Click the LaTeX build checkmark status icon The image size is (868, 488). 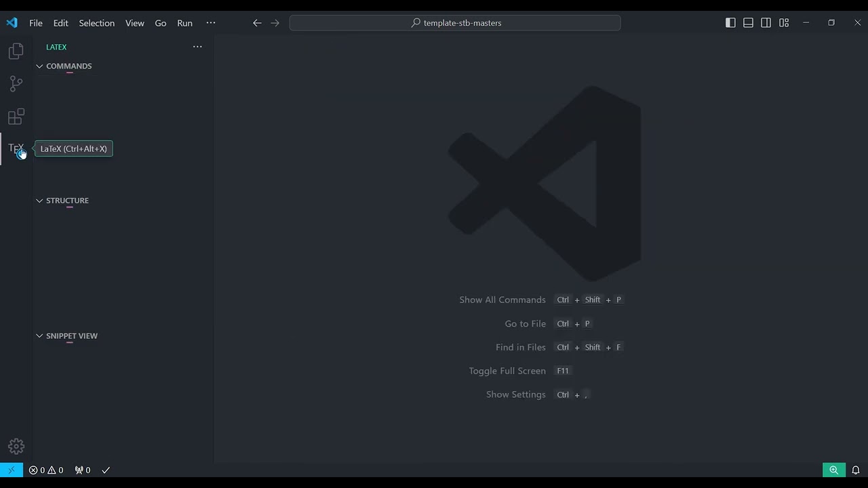[106, 470]
